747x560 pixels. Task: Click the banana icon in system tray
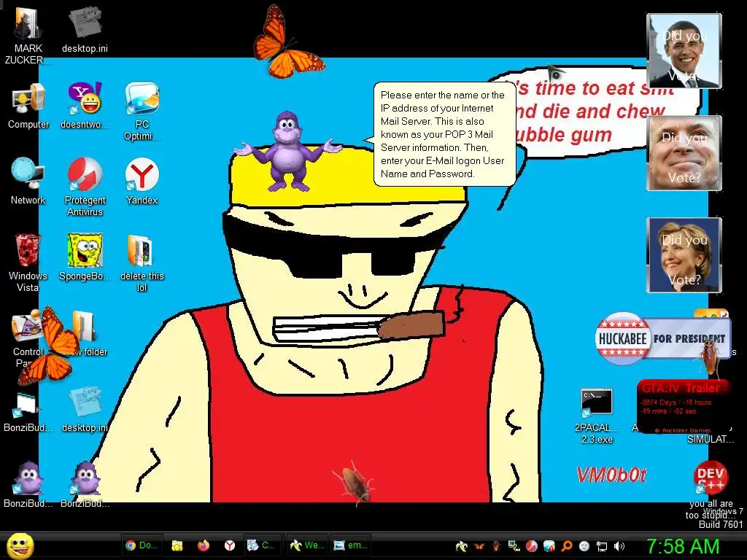(x=461, y=546)
